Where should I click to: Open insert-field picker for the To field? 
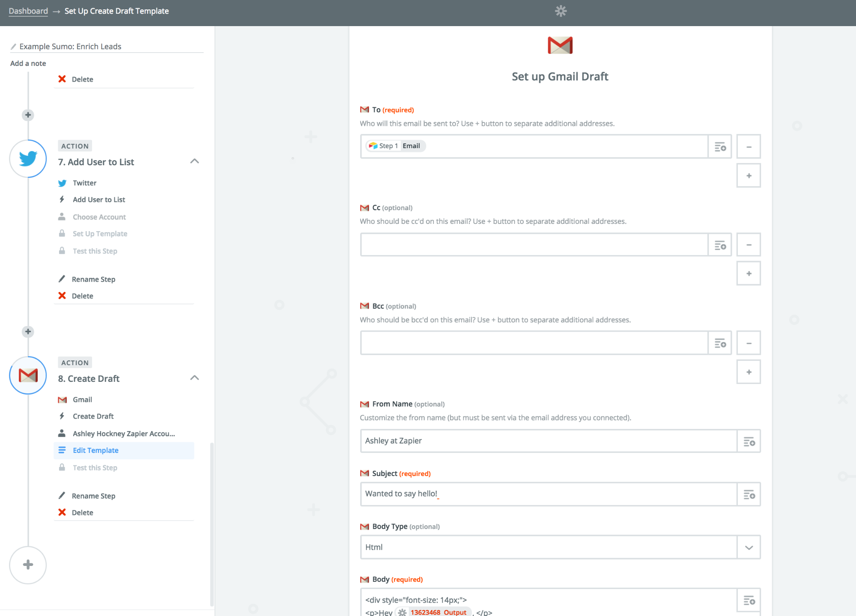pyautogui.click(x=720, y=146)
